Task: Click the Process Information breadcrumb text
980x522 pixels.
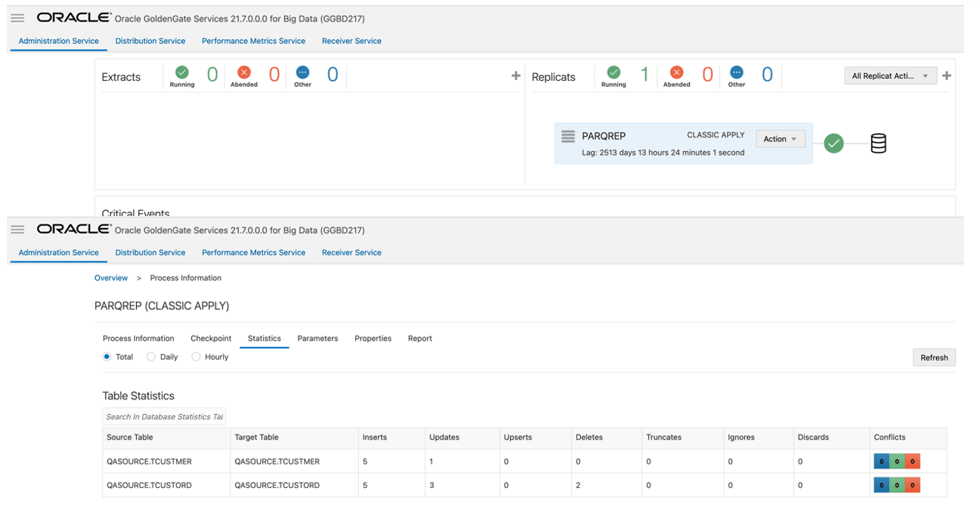Action: click(x=186, y=278)
